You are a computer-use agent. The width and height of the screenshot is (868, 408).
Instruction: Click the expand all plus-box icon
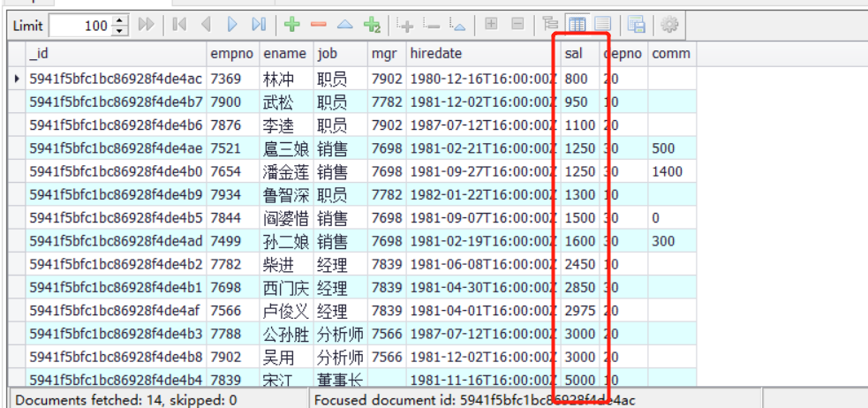(x=490, y=25)
